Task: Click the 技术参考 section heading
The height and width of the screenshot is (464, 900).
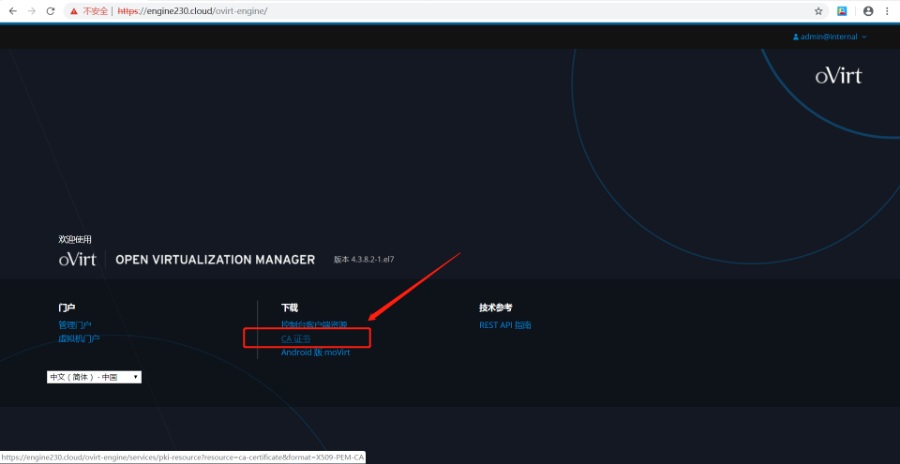Action: (x=496, y=308)
